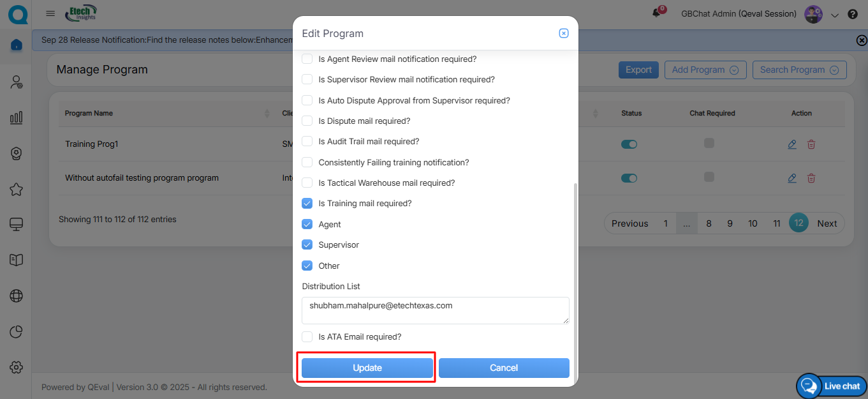868x399 pixels.
Task: Click the Update button
Action: [367, 368]
